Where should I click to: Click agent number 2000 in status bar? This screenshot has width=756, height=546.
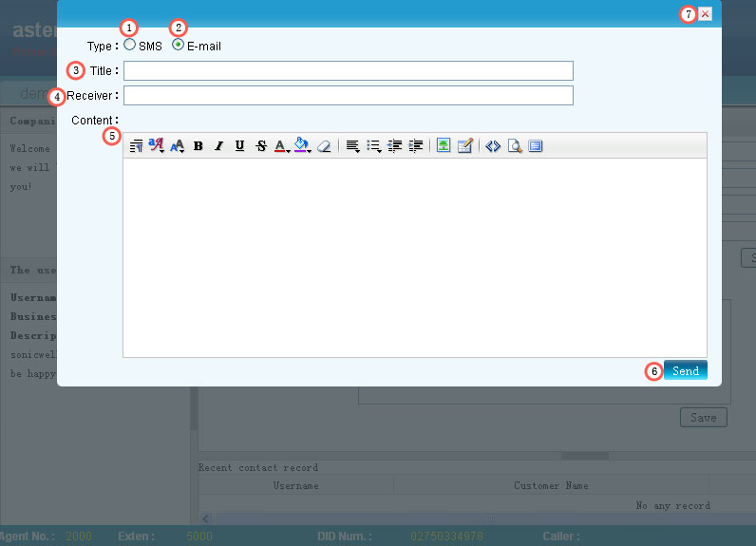(79, 537)
